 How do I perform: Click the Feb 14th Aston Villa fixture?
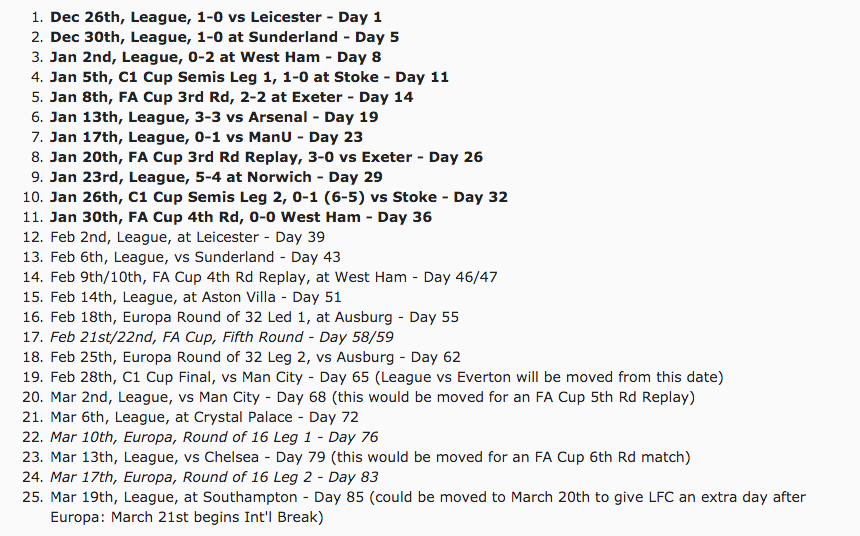195,297
